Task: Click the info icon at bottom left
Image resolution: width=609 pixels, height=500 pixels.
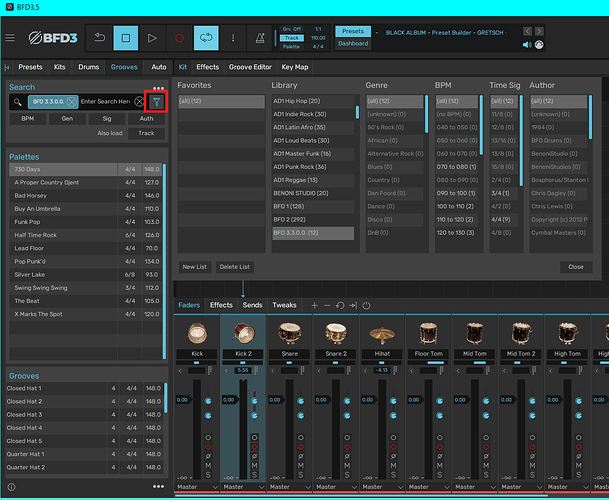Action: click(x=11, y=487)
